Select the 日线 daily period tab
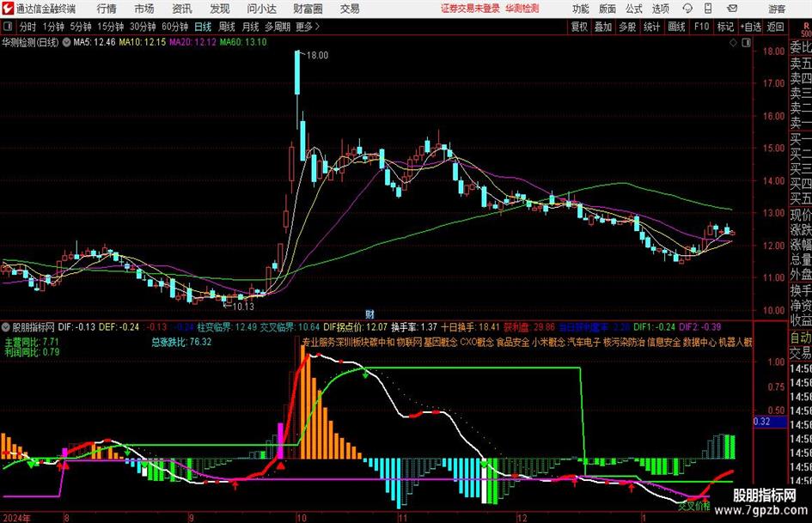 (203, 27)
